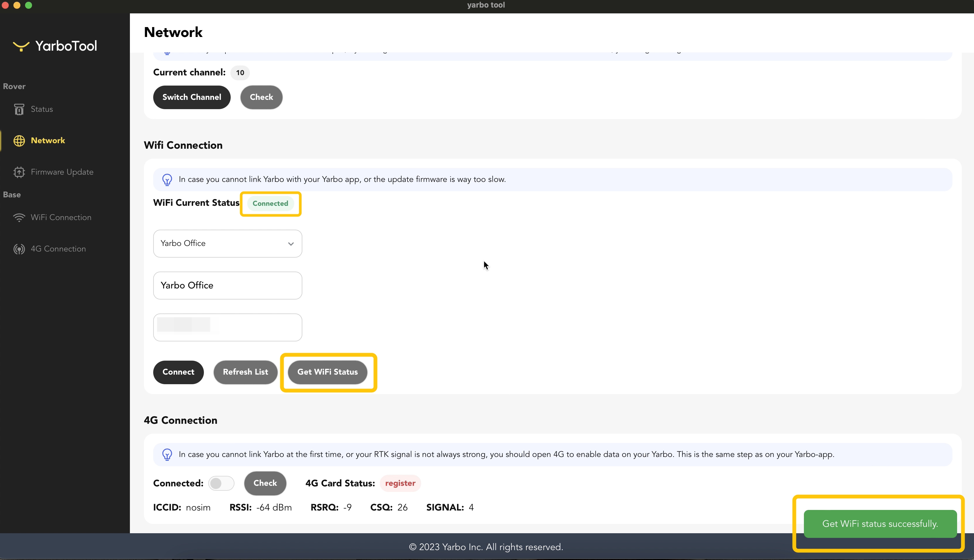Click the Get WiFi Status button
Viewport: 974px width, 560px height.
pos(327,372)
